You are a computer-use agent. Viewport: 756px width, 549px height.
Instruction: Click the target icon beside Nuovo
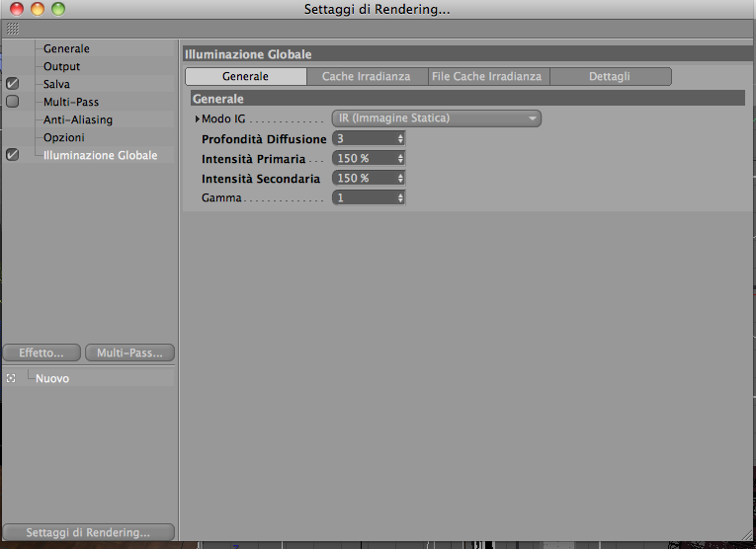[x=11, y=378]
